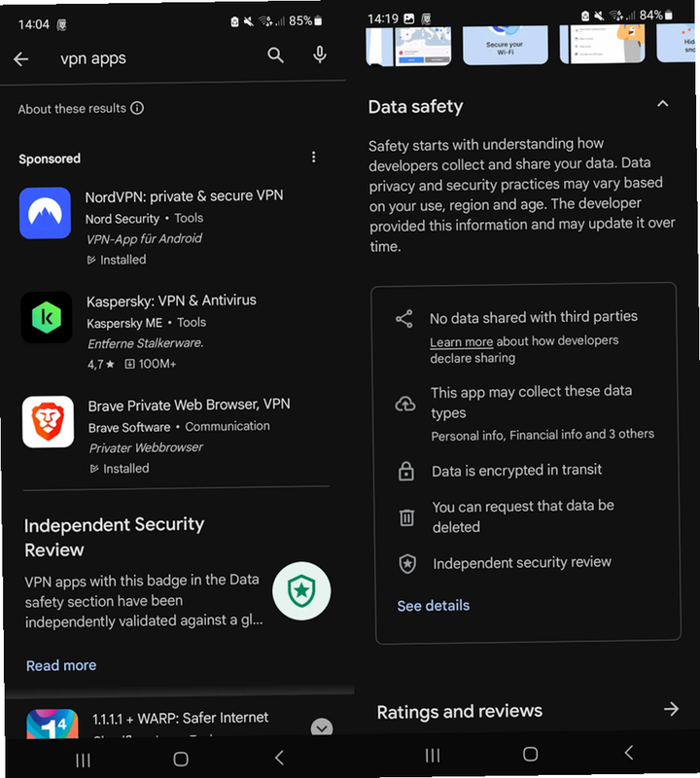Tap the cloud upload data collection icon
This screenshot has width=700, height=778.
405,404
